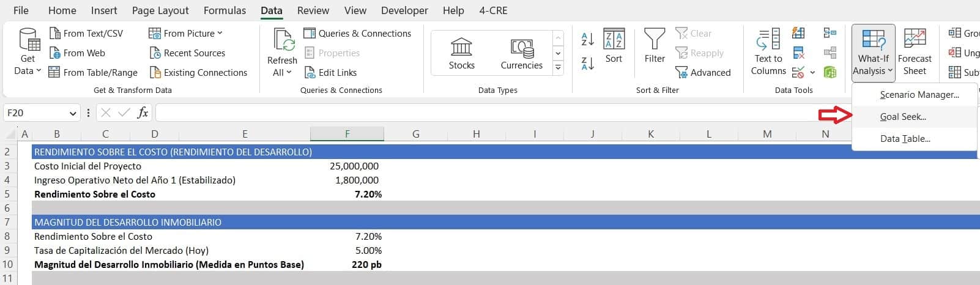Click the From Web data icon
Viewport: 980px width, 285px height.
click(x=55, y=53)
